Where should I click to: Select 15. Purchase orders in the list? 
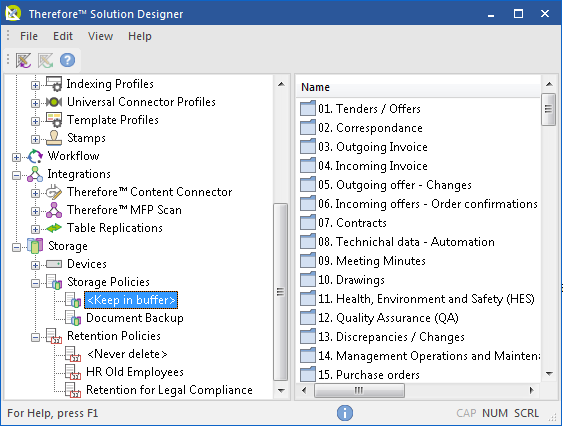click(369, 375)
